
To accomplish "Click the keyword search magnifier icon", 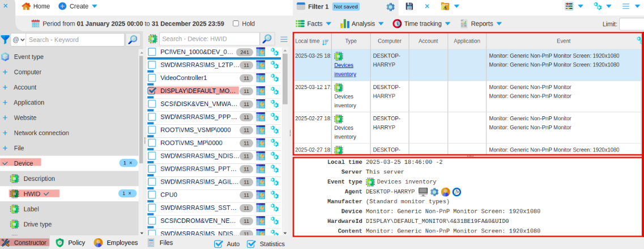I will pos(133,40).
